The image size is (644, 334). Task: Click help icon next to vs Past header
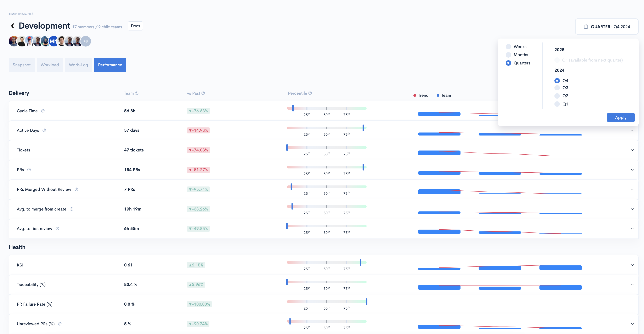coord(203,93)
